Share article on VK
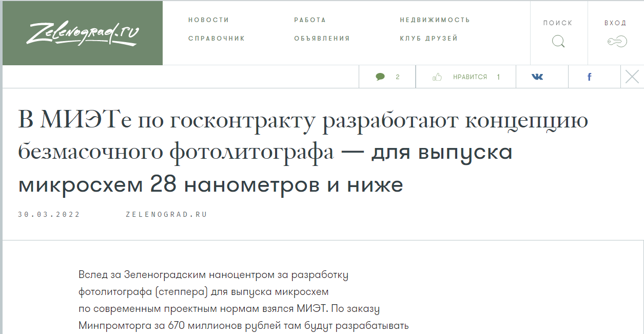Viewport: 644px width, 334px height. click(537, 77)
